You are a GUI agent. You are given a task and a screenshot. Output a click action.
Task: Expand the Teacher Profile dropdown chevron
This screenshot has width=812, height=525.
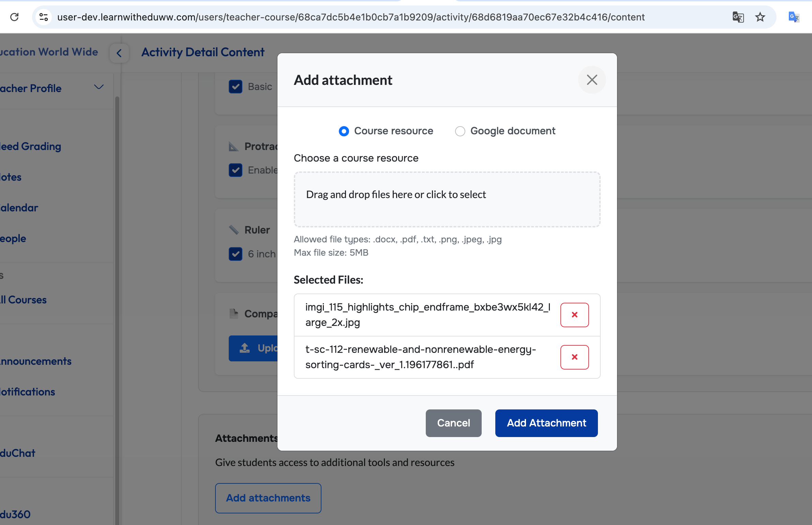[x=99, y=87]
